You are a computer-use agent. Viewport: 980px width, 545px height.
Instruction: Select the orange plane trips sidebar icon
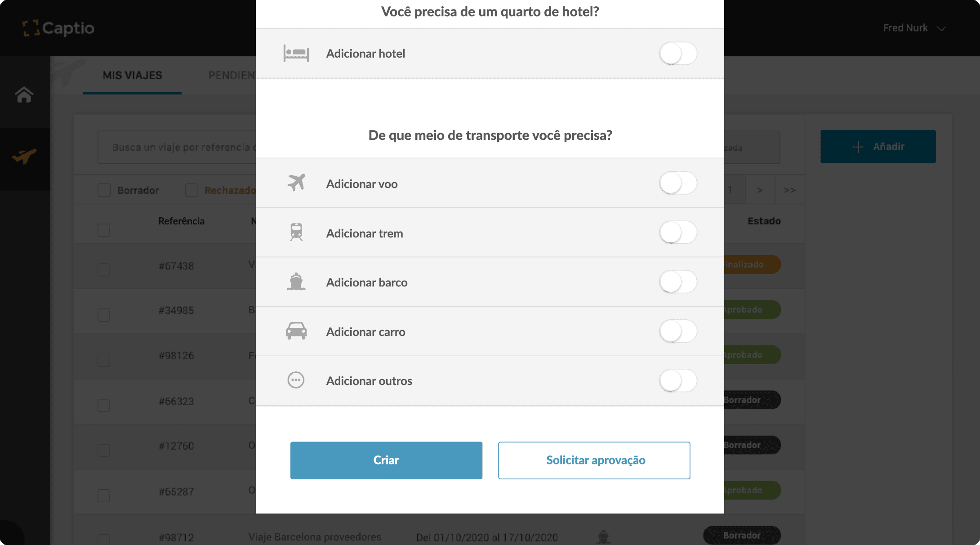[x=24, y=156]
